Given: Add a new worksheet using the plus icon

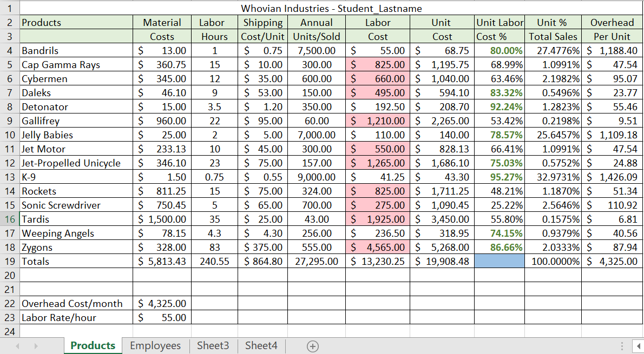Looking at the screenshot, I should tap(313, 345).
